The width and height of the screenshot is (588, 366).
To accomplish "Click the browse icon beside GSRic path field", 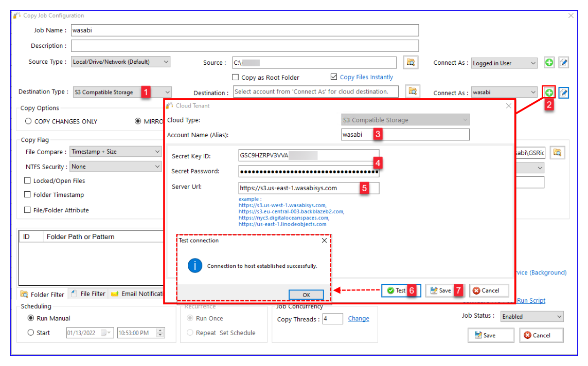I will pos(557,153).
